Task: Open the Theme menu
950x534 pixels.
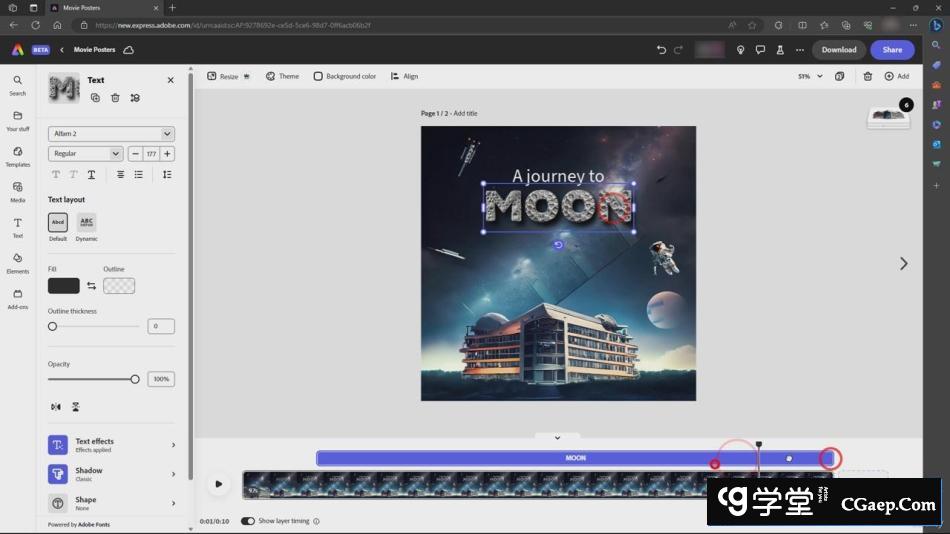Action: (282, 76)
